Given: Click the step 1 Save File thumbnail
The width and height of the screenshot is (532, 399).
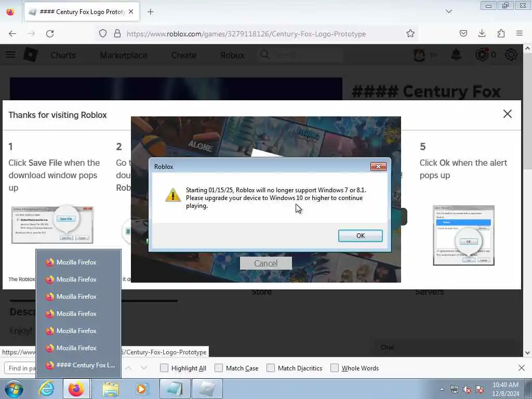Looking at the screenshot, I should pos(52,224).
